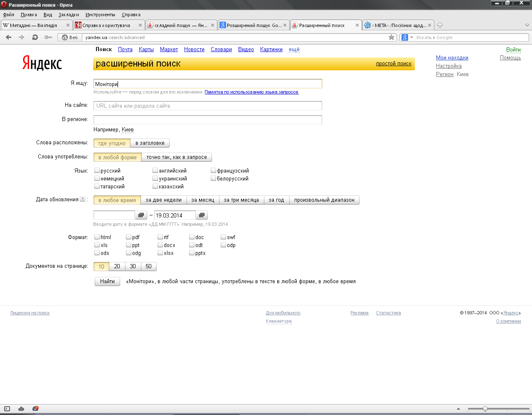Click the Веб site badge in address bar
This screenshot has height=415, width=532.
coord(70,37)
